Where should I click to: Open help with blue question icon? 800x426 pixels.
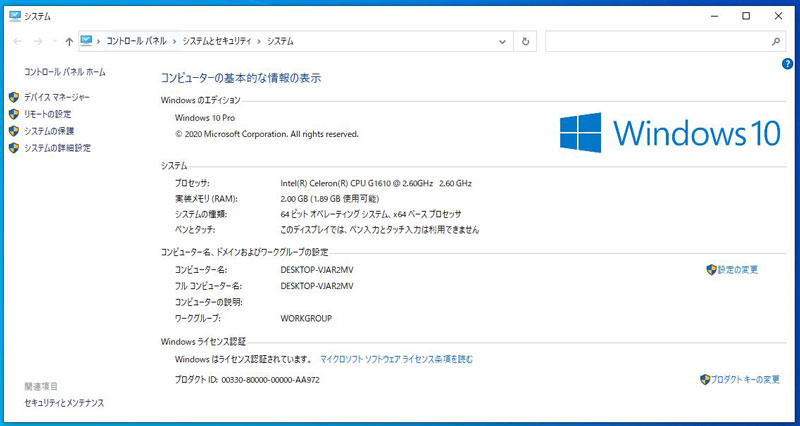[x=787, y=64]
